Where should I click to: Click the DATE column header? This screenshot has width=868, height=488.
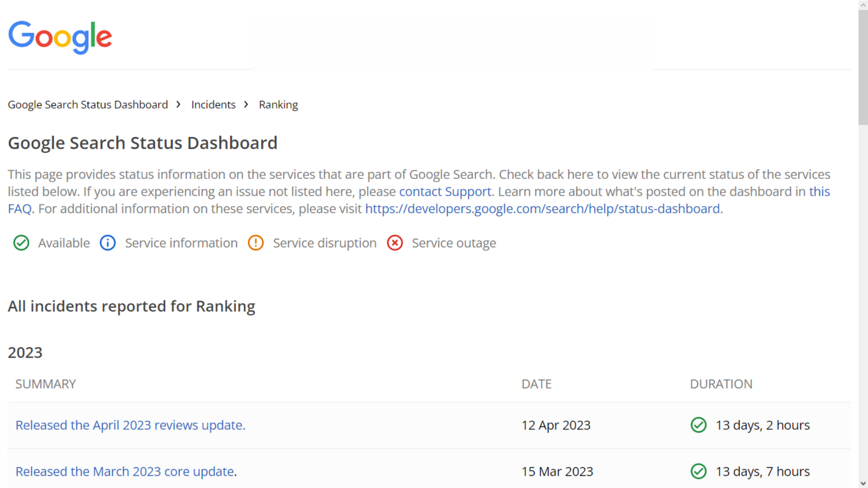coord(537,384)
